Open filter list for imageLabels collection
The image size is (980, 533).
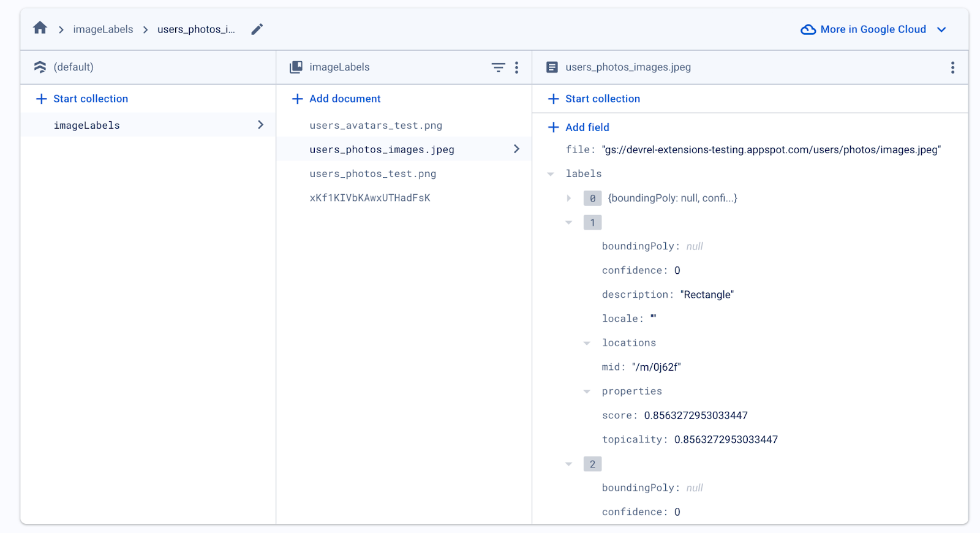499,67
